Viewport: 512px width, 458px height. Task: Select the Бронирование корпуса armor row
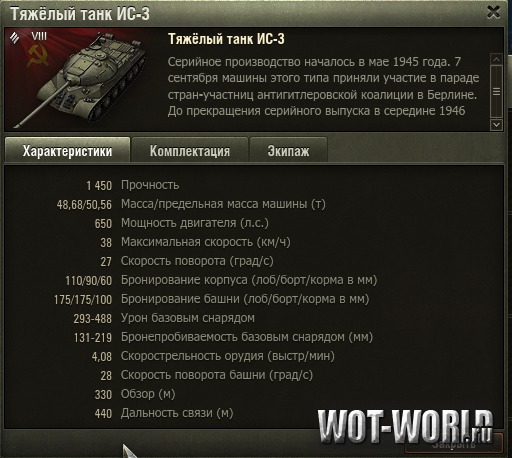(221, 280)
